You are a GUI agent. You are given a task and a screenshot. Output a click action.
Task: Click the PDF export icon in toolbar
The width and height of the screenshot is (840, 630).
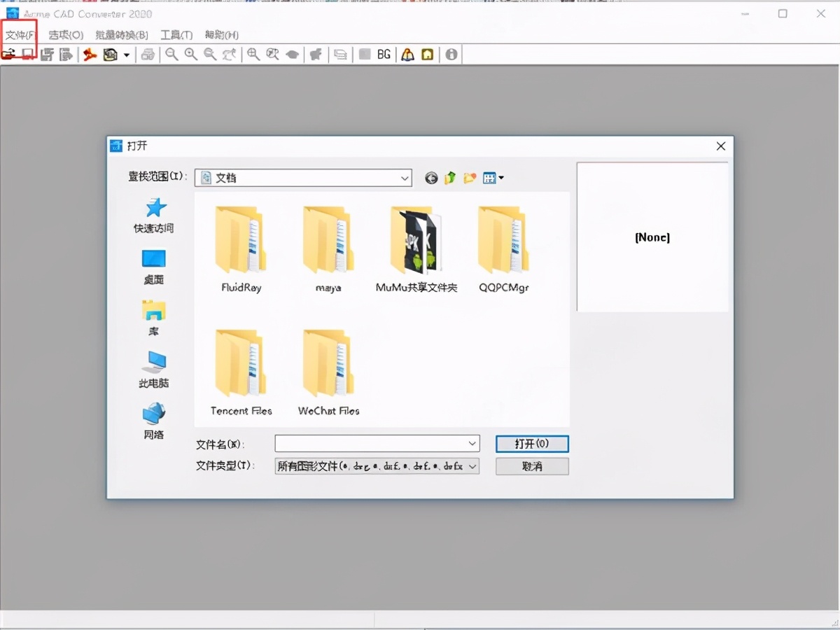[90, 55]
